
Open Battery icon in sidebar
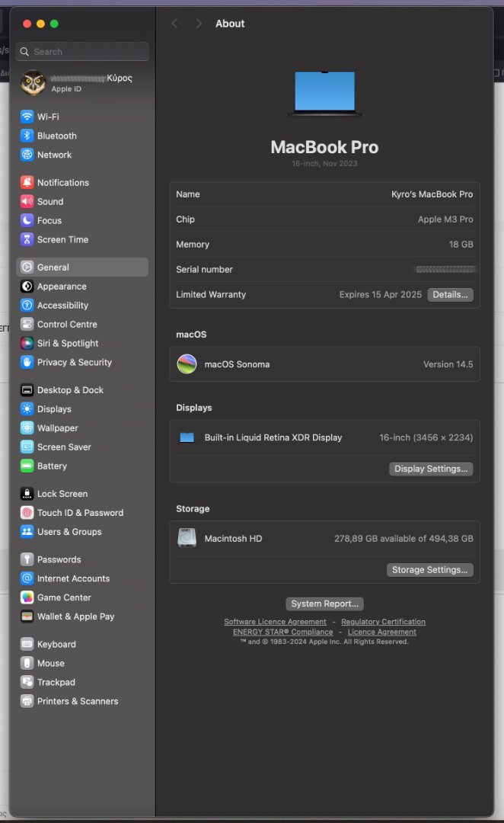pyautogui.click(x=27, y=466)
